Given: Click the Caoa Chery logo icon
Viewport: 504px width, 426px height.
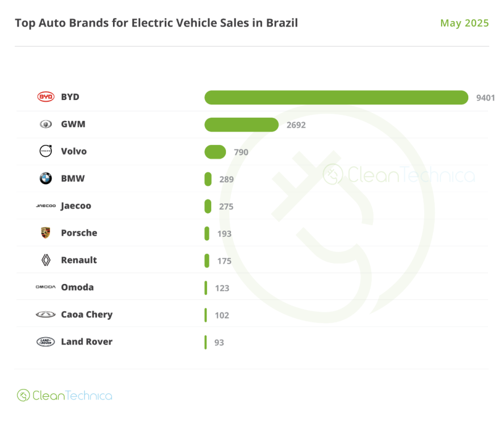Looking at the screenshot, I should click(x=45, y=315).
